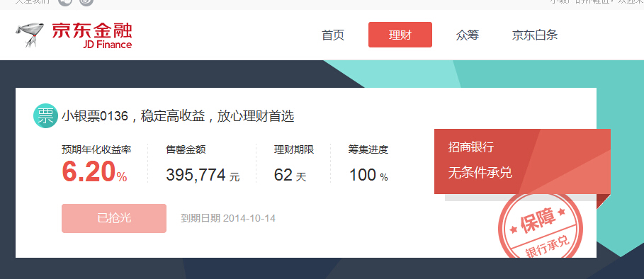
Task: Open the 首页 home menu item
Action: point(333,35)
